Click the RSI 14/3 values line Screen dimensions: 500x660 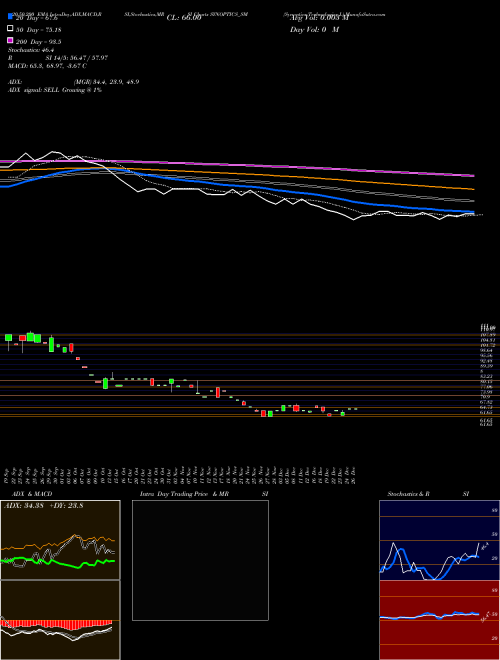(x=58, y=58)
